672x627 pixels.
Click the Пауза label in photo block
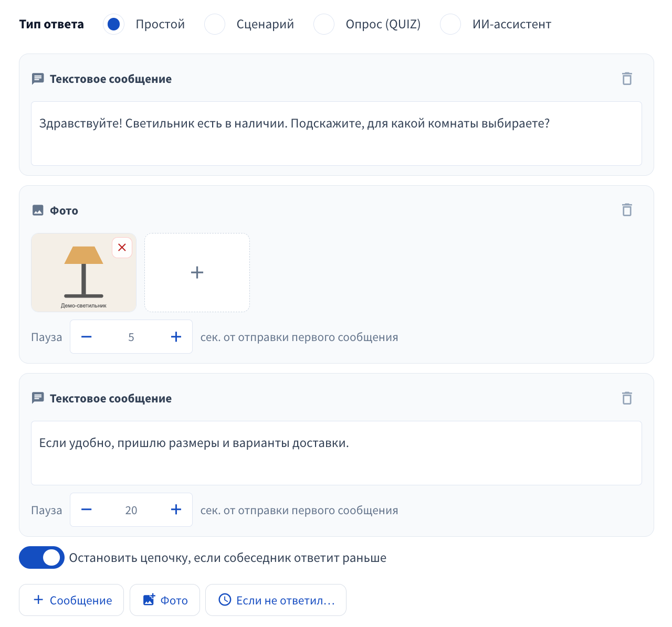[46, 337]
